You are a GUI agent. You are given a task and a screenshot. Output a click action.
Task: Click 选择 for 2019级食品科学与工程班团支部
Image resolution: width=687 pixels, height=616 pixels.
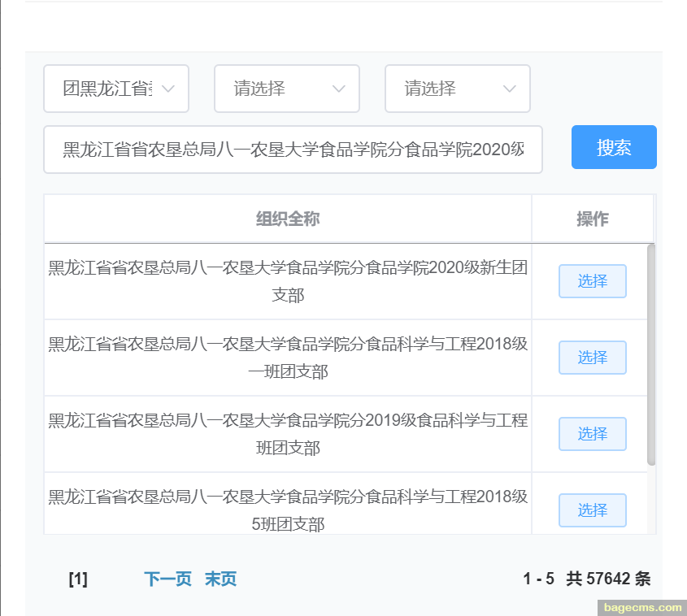coord(592,434)
